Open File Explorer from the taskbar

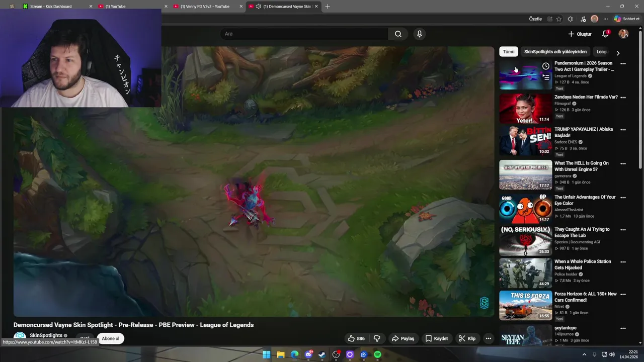[x=281, y=354]
